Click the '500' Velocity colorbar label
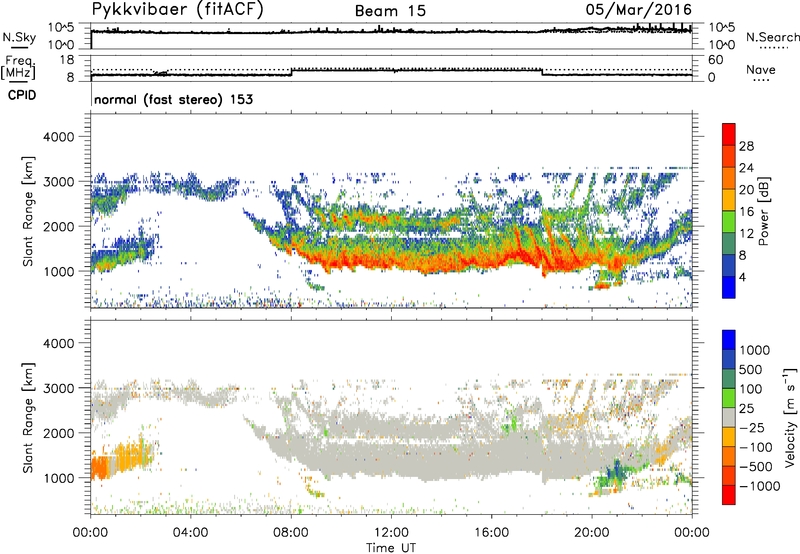 (x=753, y=369)
